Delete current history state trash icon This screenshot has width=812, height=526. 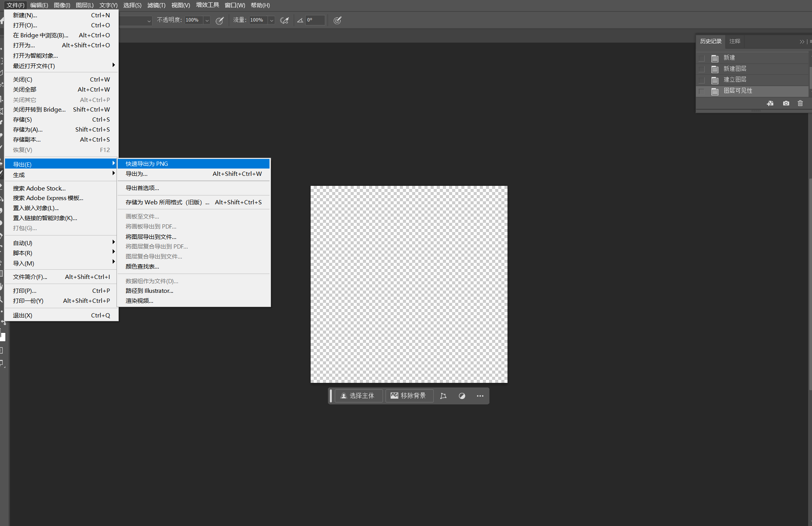click(x=800, y=103)
